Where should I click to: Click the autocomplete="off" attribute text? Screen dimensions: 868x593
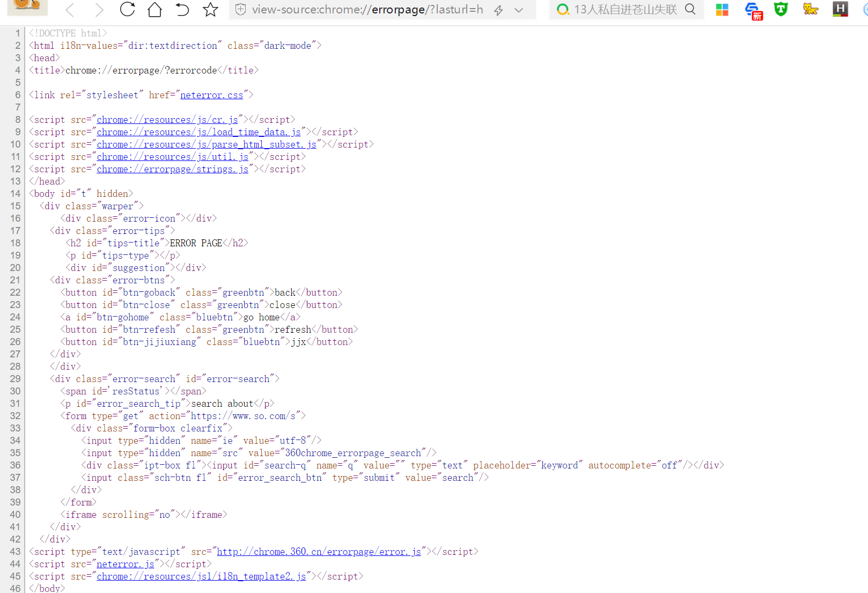635,465
